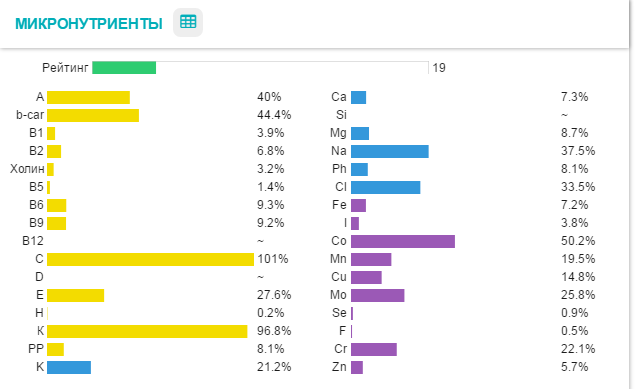The width and height of the screenshot is (639, 389).
Task: Click the 101% value for vitamin C
Action: (273, 259)
